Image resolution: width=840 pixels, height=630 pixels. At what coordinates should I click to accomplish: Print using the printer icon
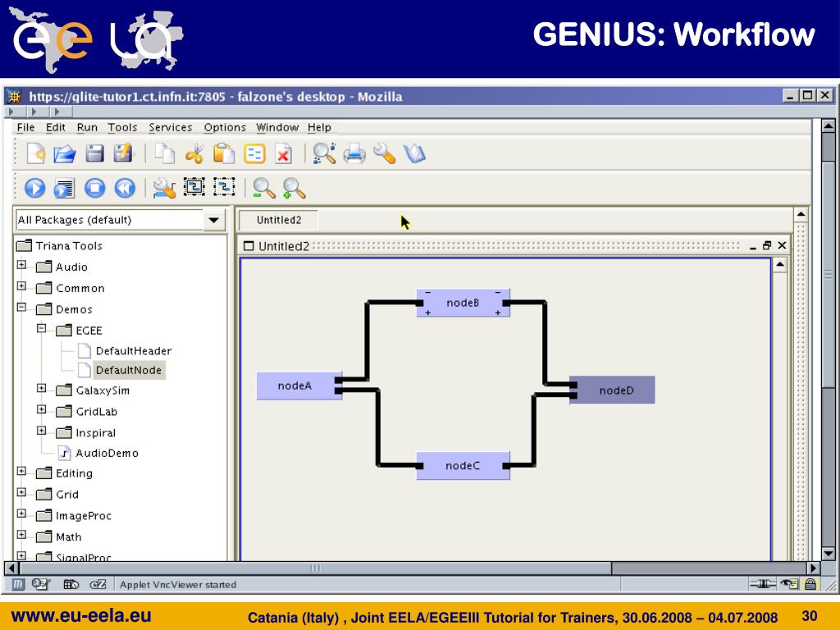click(x=354, y=153)
